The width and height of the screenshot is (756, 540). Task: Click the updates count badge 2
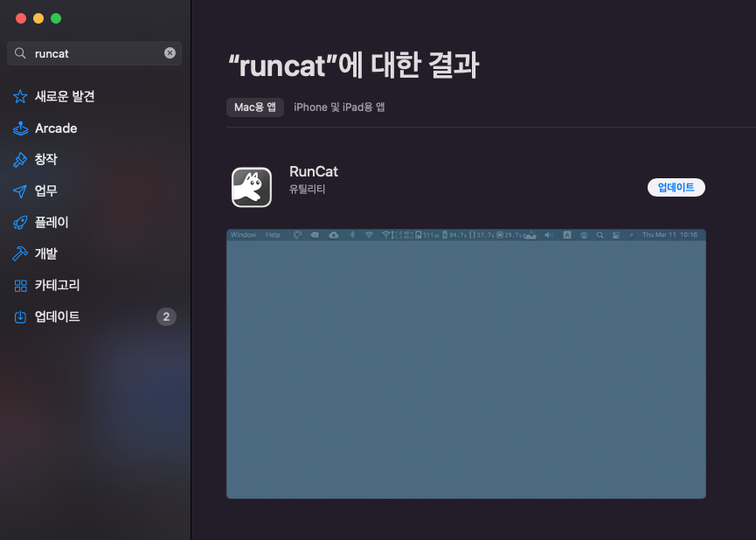pos(166,317)
